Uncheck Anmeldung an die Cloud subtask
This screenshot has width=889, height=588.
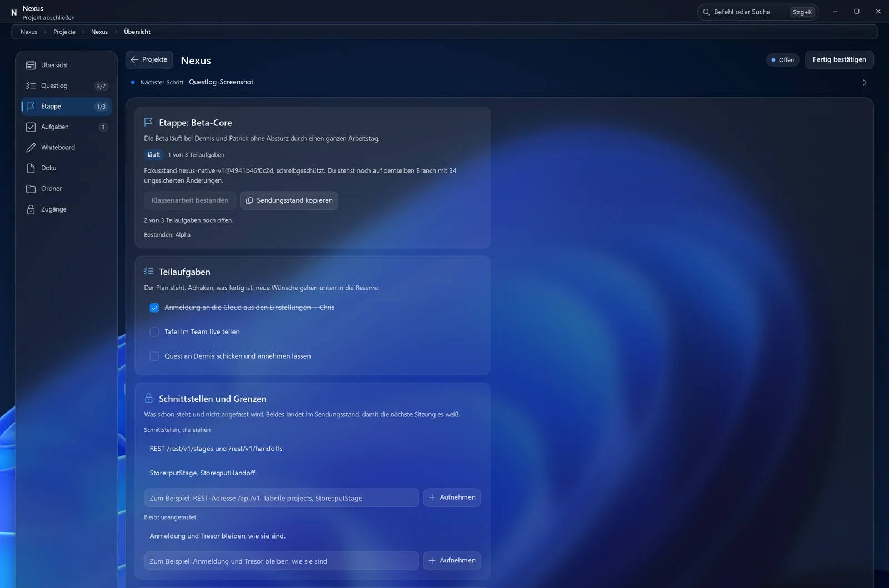point(154,308)
